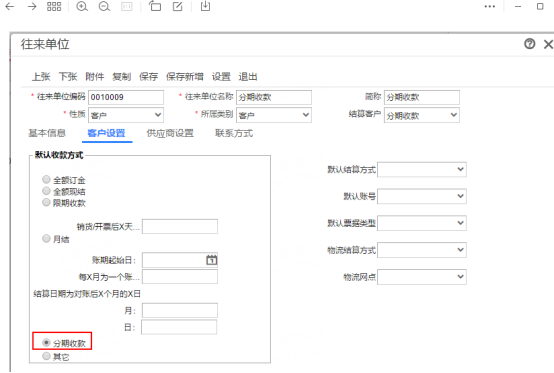Click the 往来单位名称 input field

pos(274,97)
